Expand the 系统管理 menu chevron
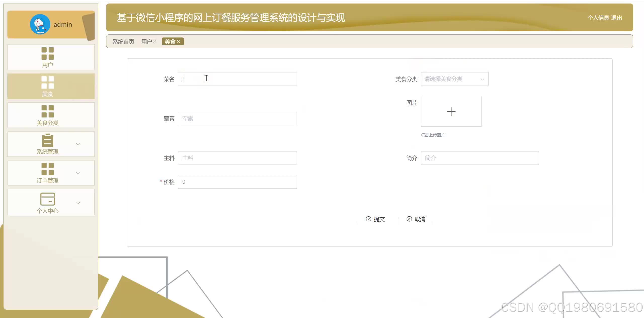644x318 pixels. [x=78, y=144]
